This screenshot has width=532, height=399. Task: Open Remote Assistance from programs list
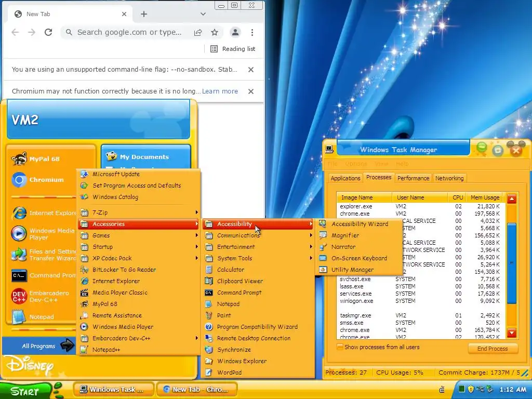point(138,315)
